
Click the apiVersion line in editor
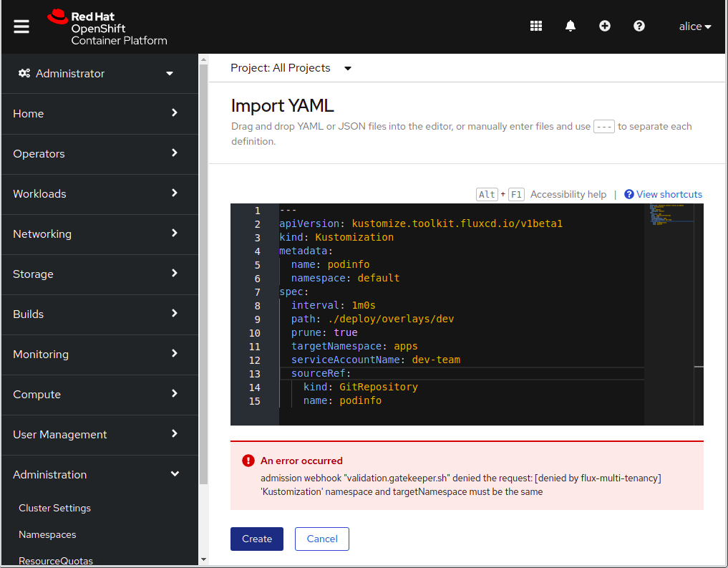tap(420, 224)
